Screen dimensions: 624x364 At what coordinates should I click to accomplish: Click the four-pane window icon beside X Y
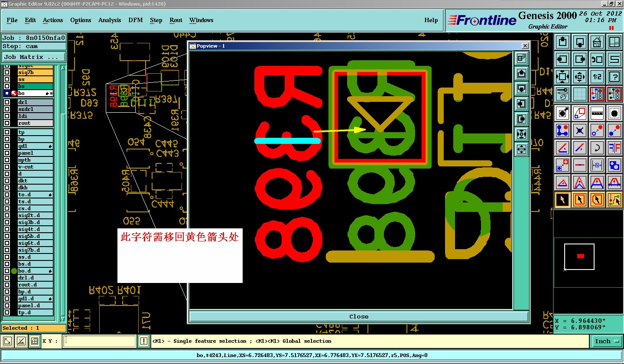pos(34,341)
